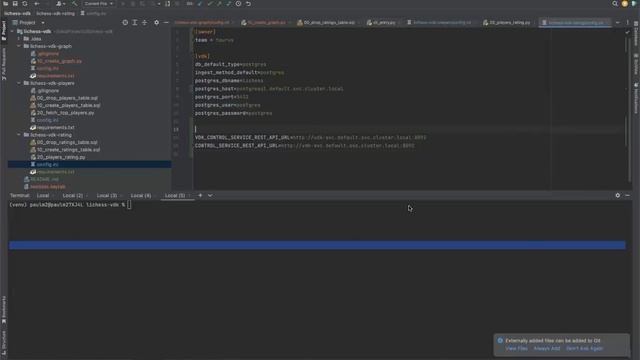Viewport: 640px width, 360px height.
Task: Click the Git history clock icon
Action: (x=238, y=4)
